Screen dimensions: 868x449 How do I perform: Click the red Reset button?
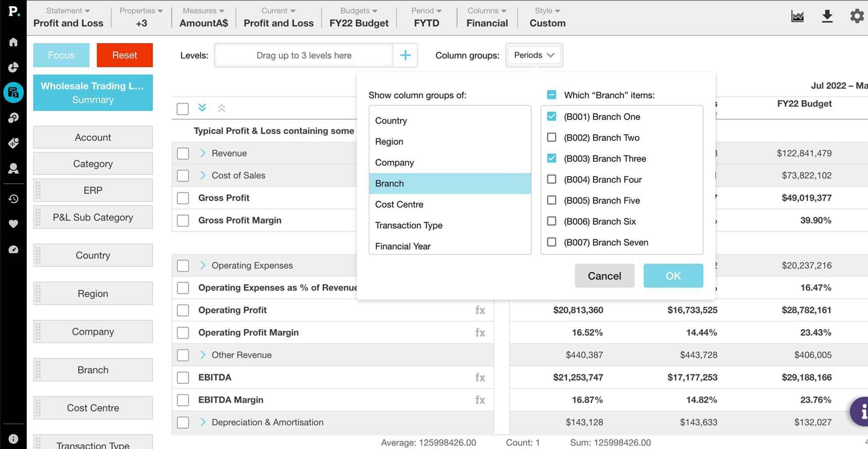(125, 55)
